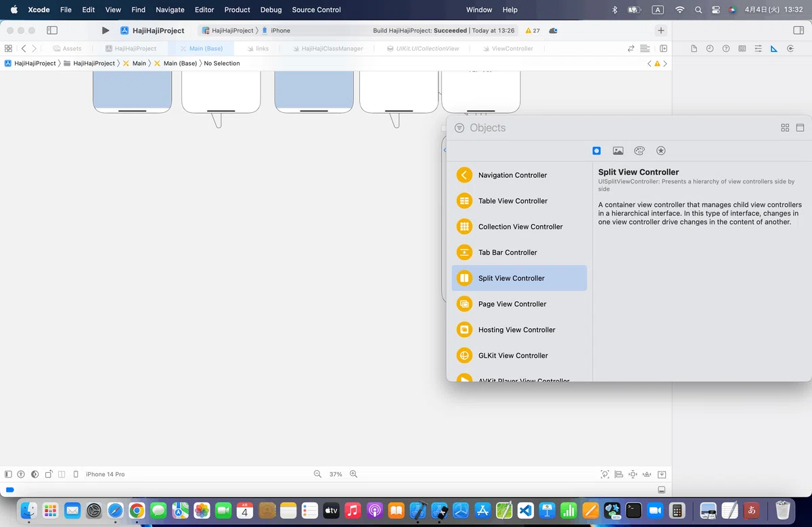Open the UIKit.UICollectionView tab
This screenshot has height=527, width=812.
[422, 49]
